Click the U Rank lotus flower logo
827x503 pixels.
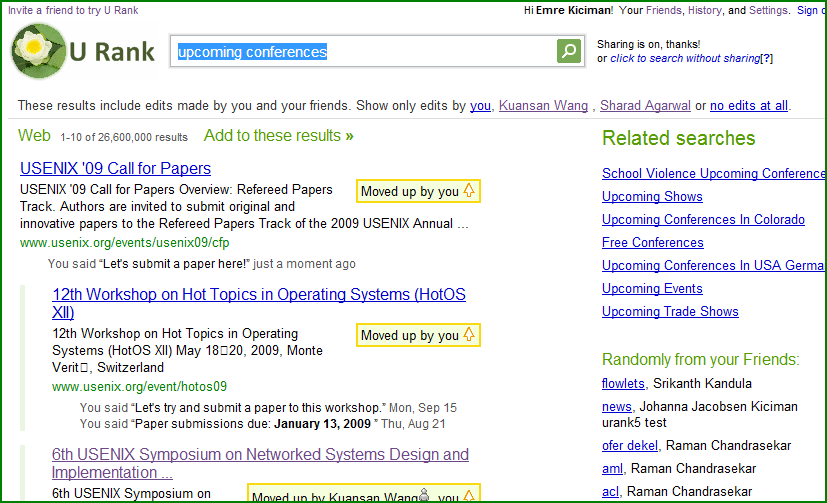tap(38, 51)
